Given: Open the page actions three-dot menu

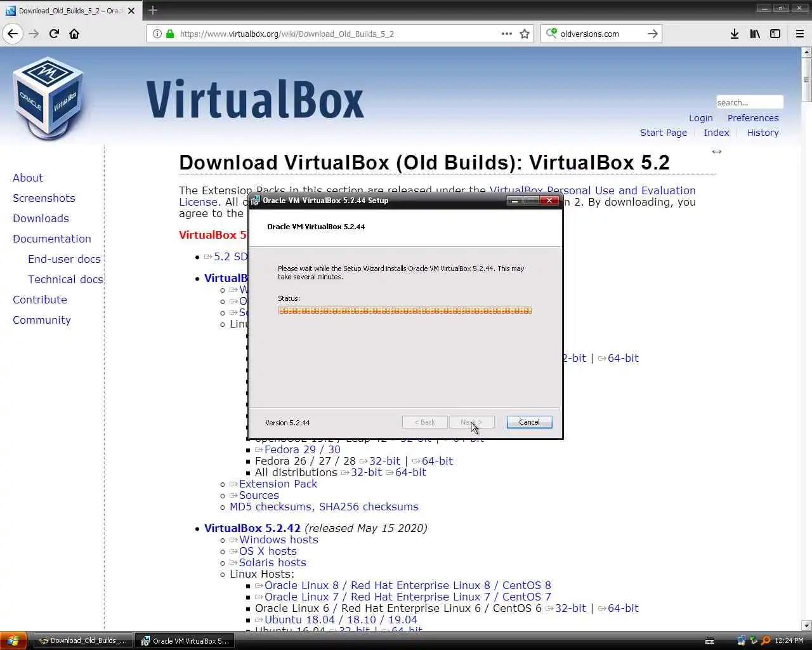Looking at the screenshot, I should pyautogui.click(x=506, y=34).
